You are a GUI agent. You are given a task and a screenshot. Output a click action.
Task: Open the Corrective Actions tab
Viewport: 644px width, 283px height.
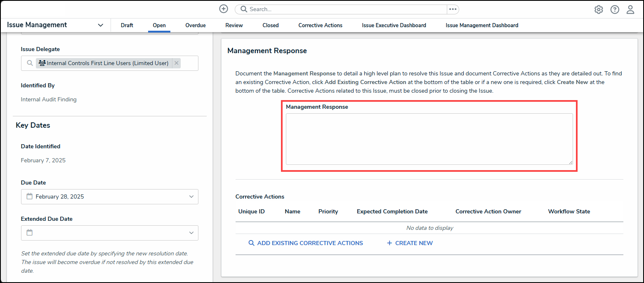[320, 25]
